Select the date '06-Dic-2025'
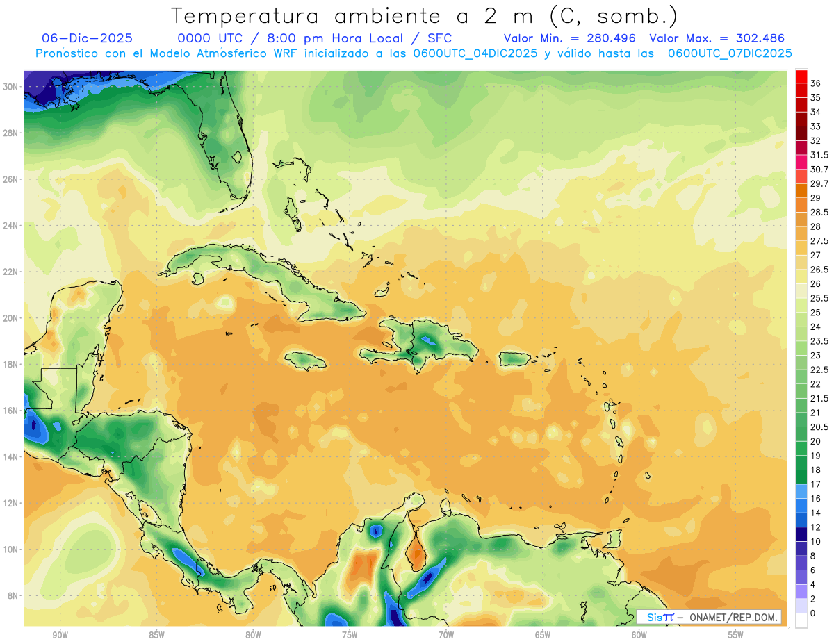Screen dimensions: 834x644 click(87, 38)
